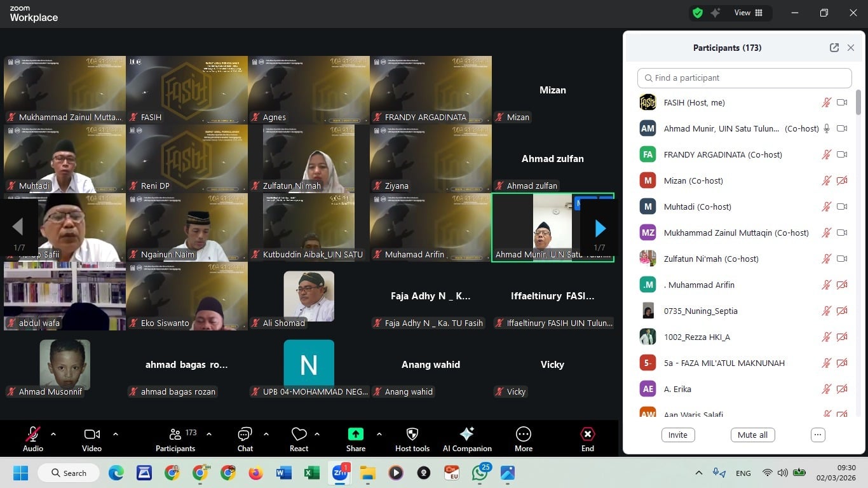Toggle the microphone icon for FRANDY ARGADINATA
This screenshot has height=488, width=868.
click(x=827, y=154)
